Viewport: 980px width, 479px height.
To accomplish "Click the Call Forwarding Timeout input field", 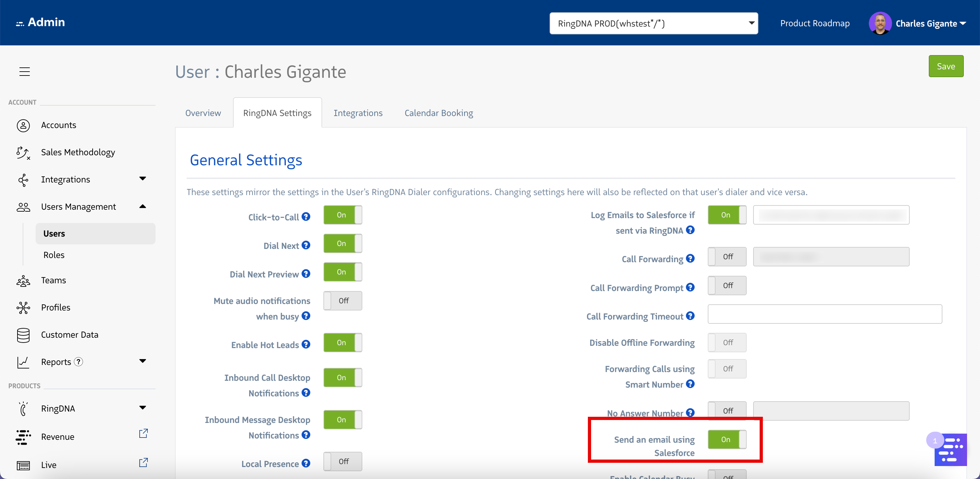I will pyautogui.click(x=824, y=314).
